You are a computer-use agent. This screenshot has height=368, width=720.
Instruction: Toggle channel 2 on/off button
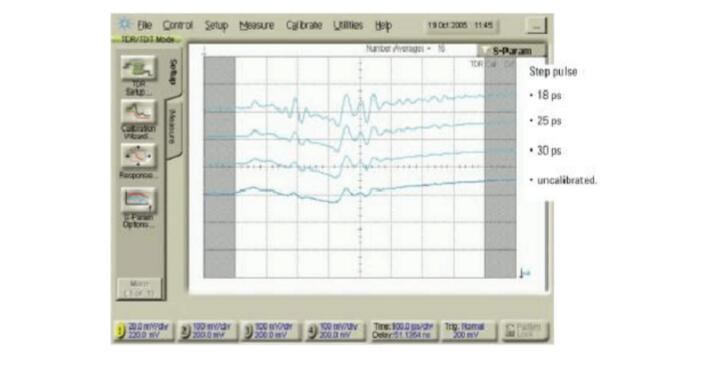pos(185,331)
